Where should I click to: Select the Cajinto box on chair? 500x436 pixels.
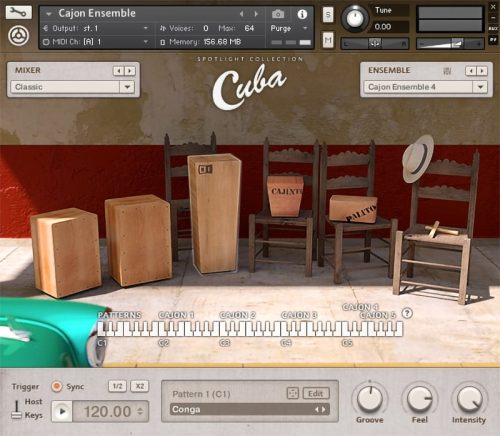tap(285, 196)
